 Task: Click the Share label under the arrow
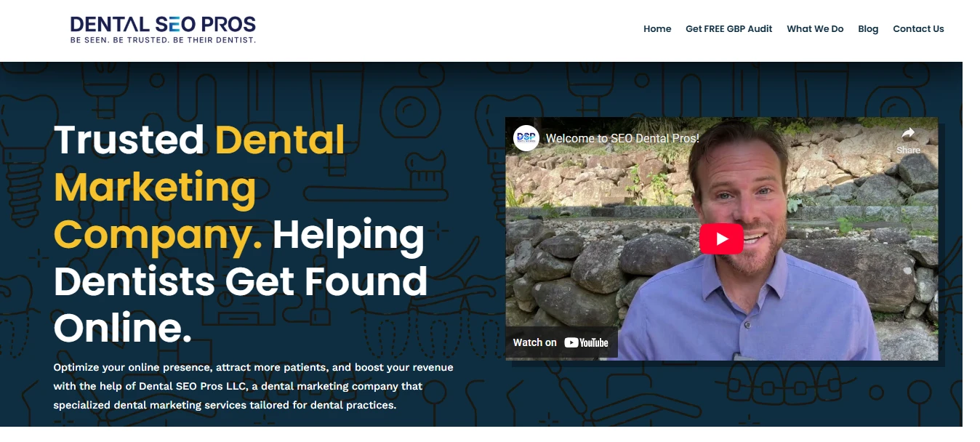point(908,150)
